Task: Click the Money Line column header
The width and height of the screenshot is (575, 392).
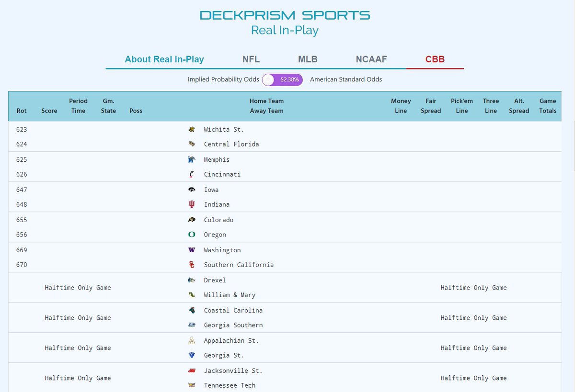Action: pos(401,106)
